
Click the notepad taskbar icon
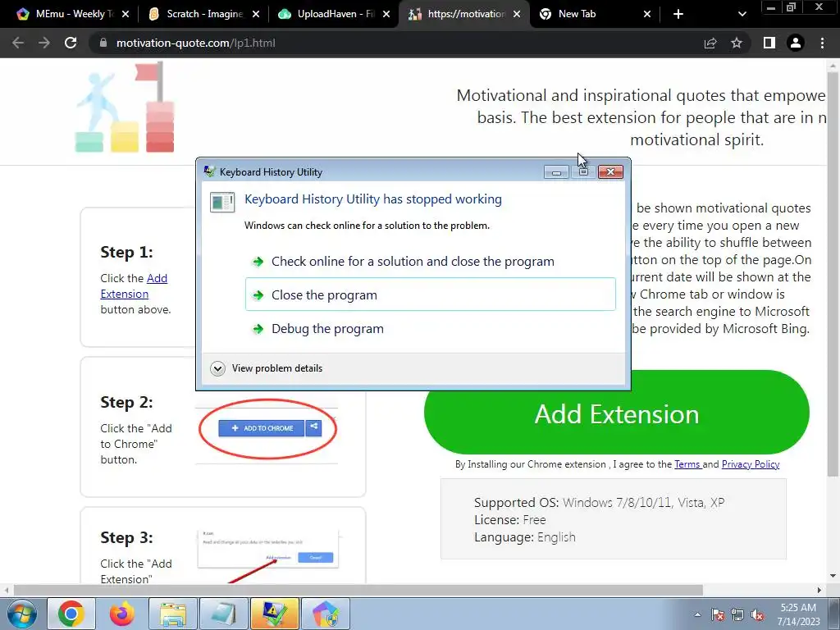point(223,614)
